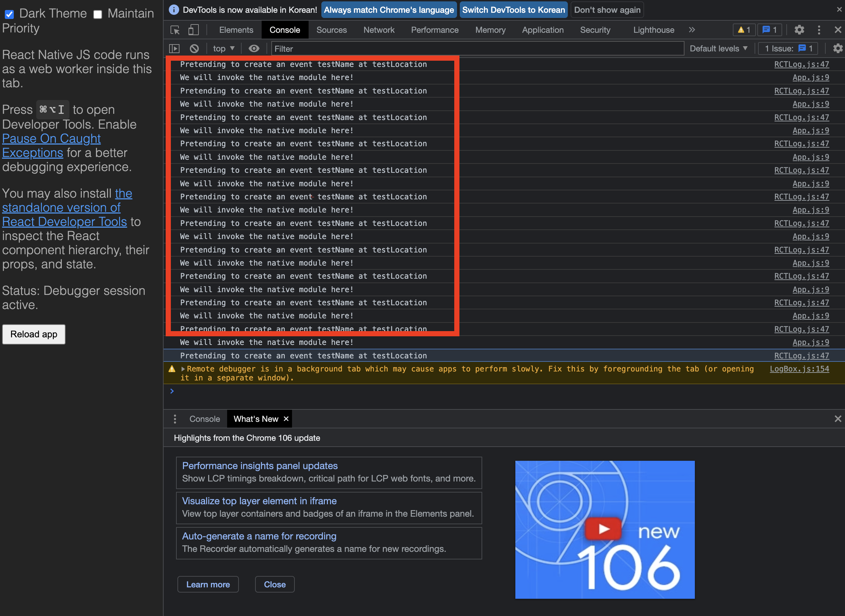Open the DevTools three-dot customize menu
Image resolution: width=845 pixels, height=616 pixels.
pos(819,30)
